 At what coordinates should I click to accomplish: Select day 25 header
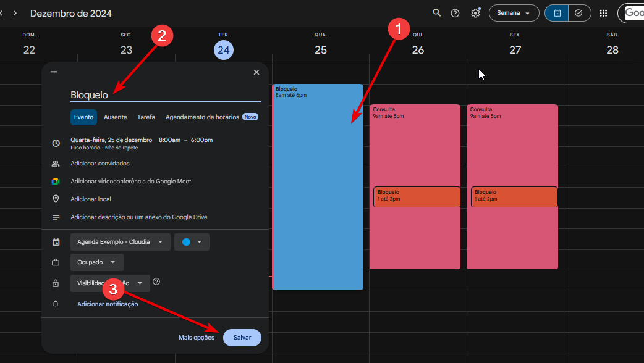pyautogui.click(x=321, y=50)
